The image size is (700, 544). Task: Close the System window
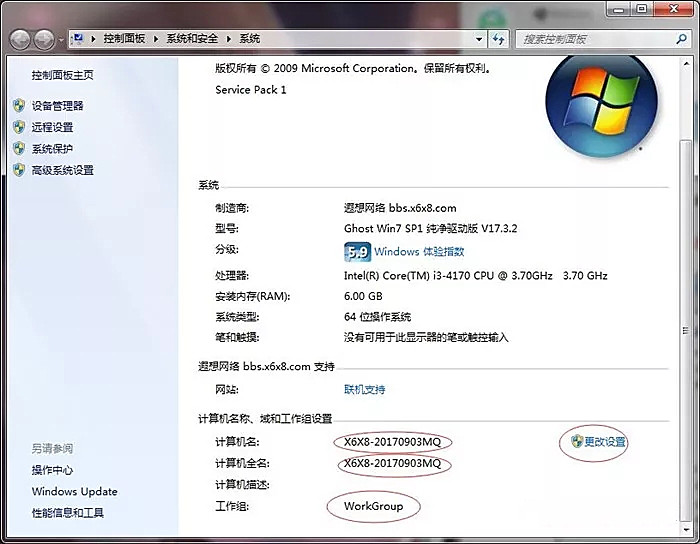[674, 8]
